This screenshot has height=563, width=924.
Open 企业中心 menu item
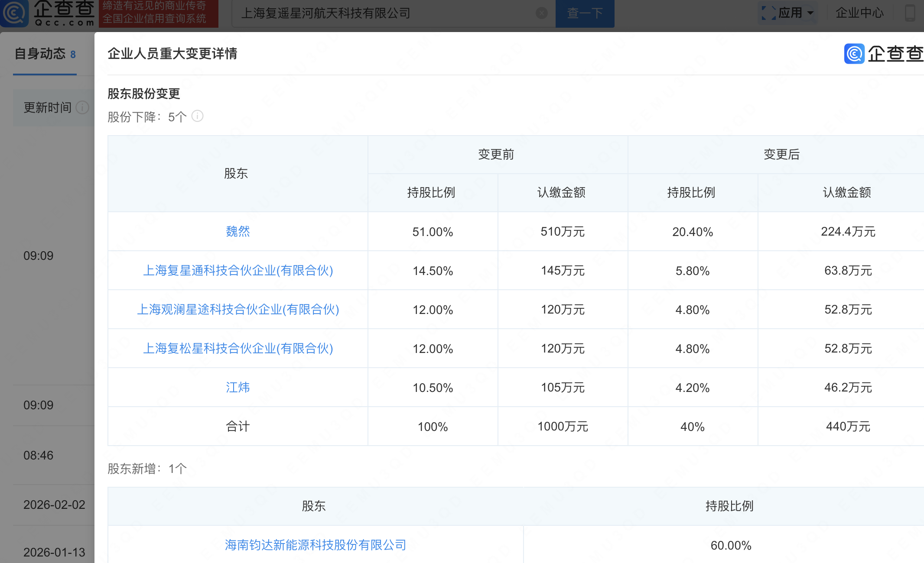point(859,13)
